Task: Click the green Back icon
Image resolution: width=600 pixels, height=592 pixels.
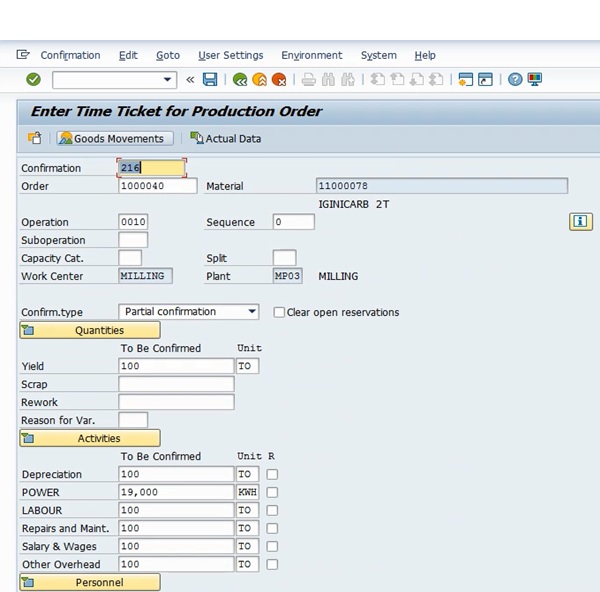Action: pos(240,80)
